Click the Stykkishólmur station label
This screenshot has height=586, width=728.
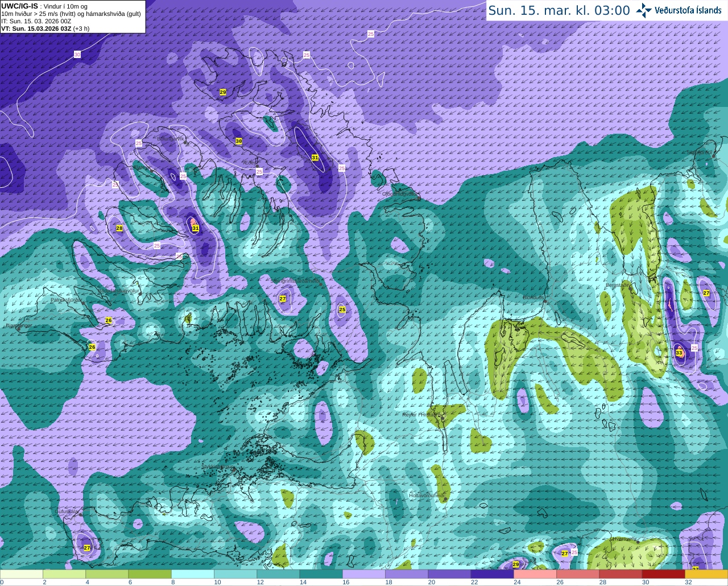(218, 467)
